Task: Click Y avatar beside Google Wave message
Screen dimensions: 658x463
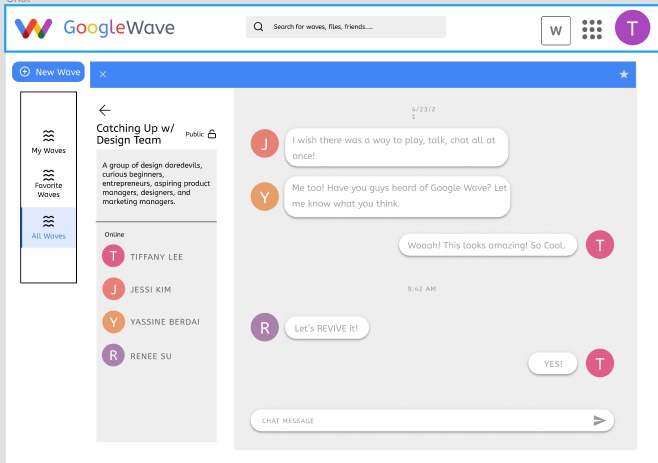Action: pos(264,196)
